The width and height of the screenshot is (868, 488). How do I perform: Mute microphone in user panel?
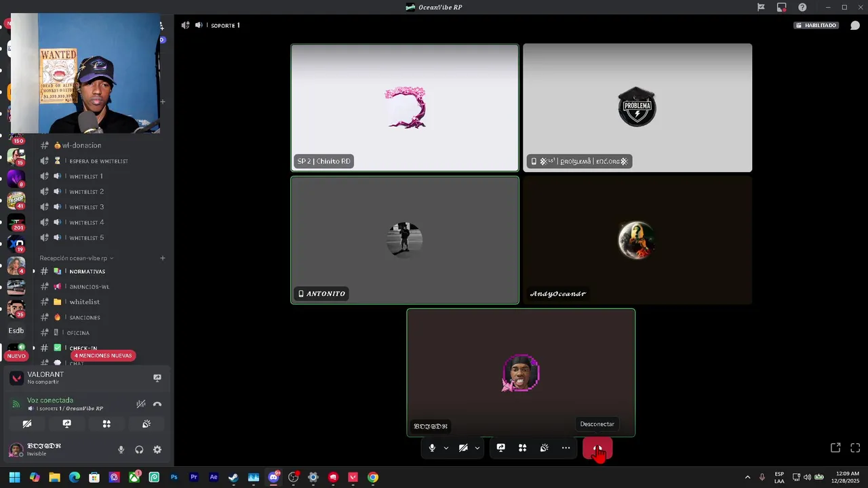[121, 449]
